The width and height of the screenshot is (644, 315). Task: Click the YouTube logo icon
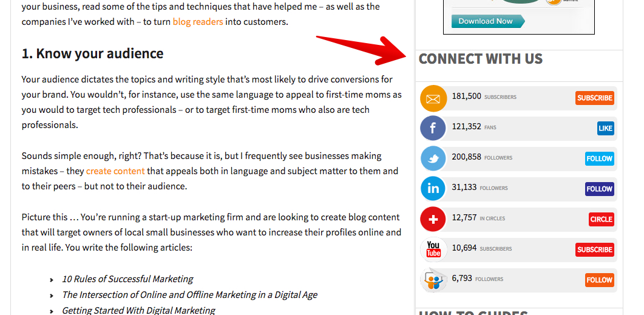tap(433, 249)
